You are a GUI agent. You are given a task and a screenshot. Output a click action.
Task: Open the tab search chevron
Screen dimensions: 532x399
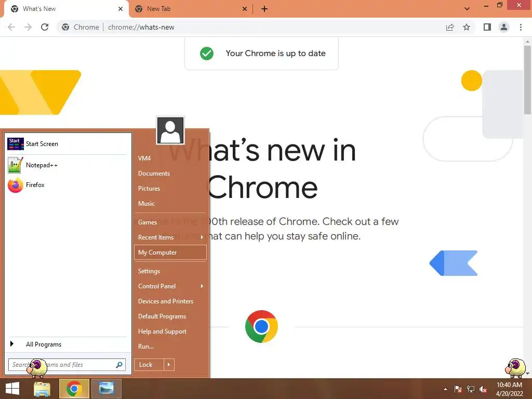point(467,9)
